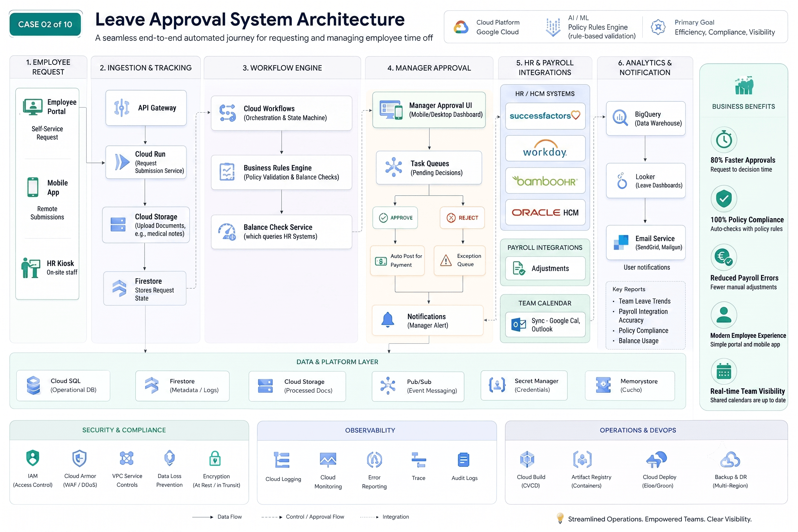Click the Adjustments document icon
Viewport: 798px width, 532px height.
(519, 268)
